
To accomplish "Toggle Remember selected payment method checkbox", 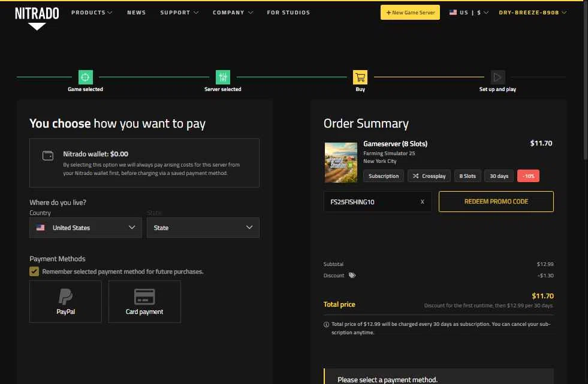I will (34, 271).
